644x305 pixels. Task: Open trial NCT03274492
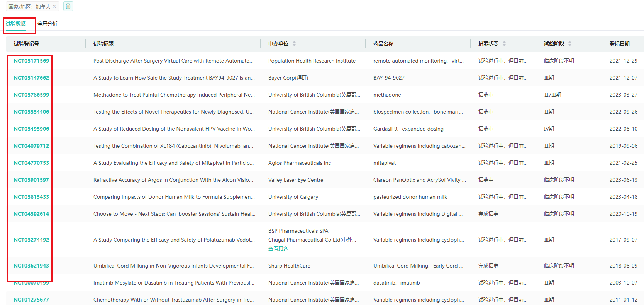click(31, 240)
